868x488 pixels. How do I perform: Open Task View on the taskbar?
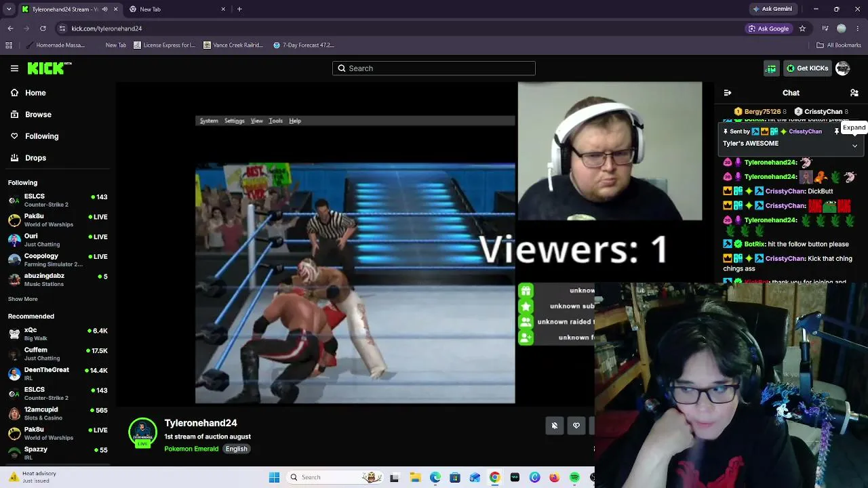point(395,477)
